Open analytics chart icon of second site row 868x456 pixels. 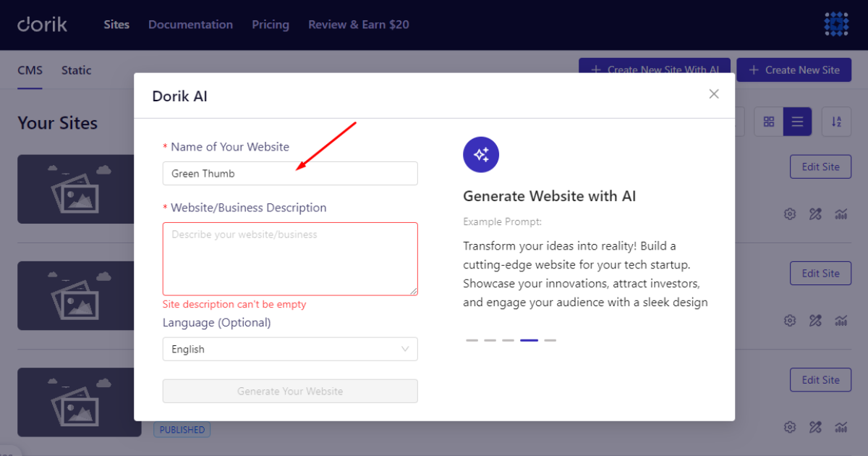click(x=841, y=320)
